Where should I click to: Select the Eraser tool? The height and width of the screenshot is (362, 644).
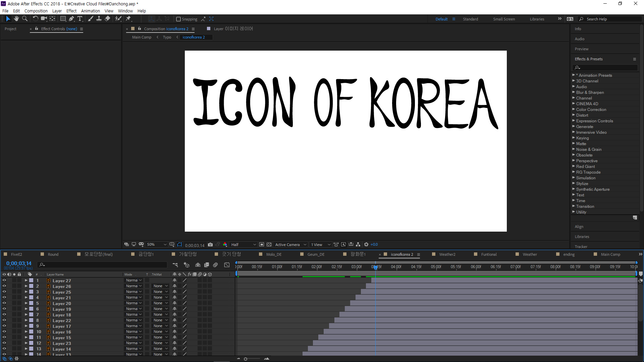(x=107, y=19)
